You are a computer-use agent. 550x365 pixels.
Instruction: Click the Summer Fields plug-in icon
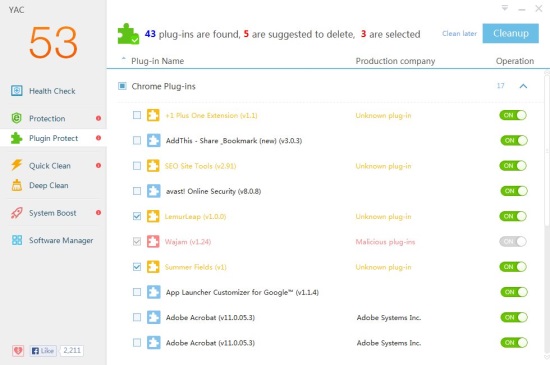pyautogui.click(x=153, y=267)
